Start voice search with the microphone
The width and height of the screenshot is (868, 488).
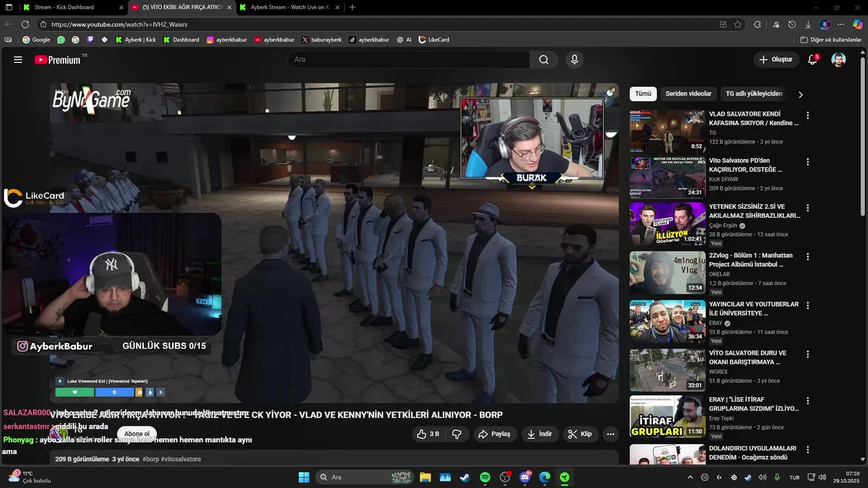point(574,60)
